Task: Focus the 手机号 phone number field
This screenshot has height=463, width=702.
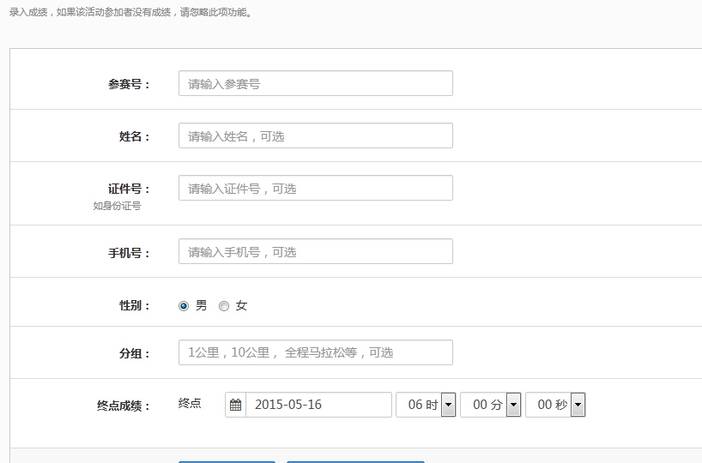Action: pos(315,252)
